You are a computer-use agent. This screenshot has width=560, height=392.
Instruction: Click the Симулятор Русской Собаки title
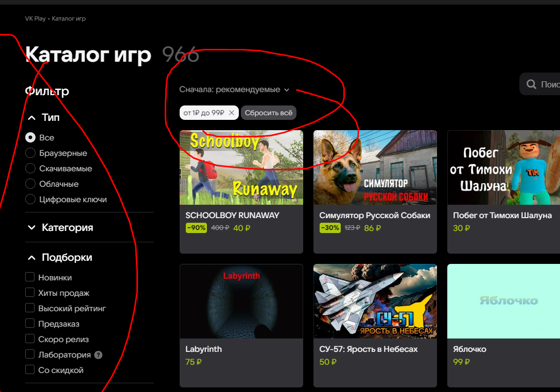click(375, 215)
